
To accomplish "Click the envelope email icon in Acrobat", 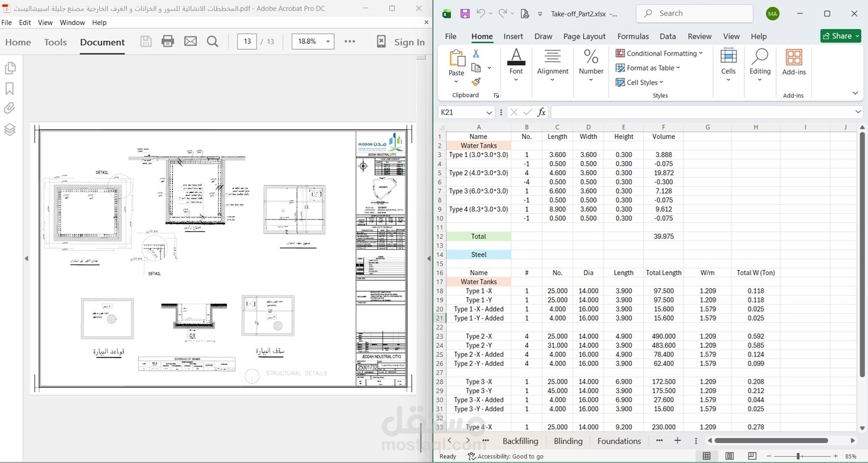I will click(x=191, y=41).
